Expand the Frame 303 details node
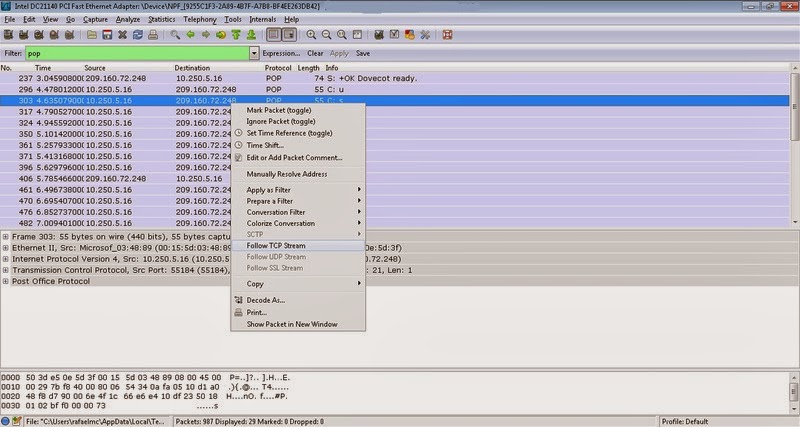Screen dimensions: 800x427 click(x=5, y=237)
